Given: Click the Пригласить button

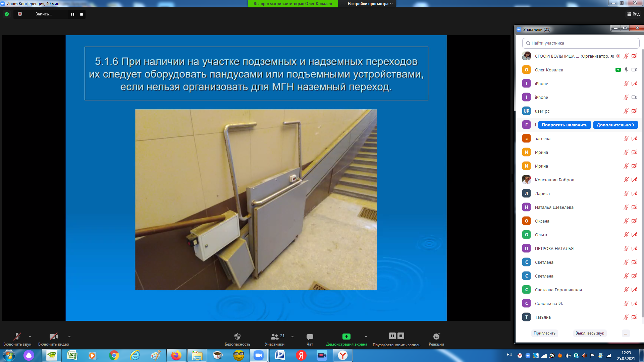Looking at the screenshot, I should tap(544, 333).
